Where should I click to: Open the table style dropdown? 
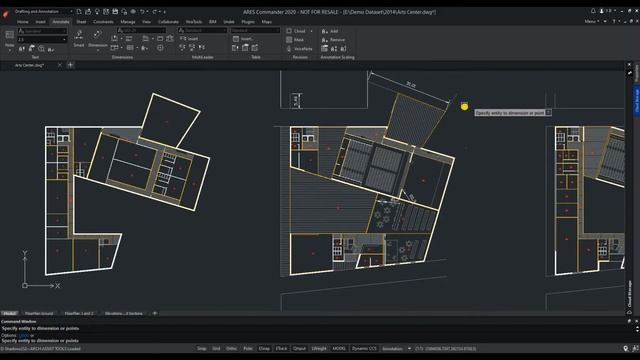(x=255, y=31)
